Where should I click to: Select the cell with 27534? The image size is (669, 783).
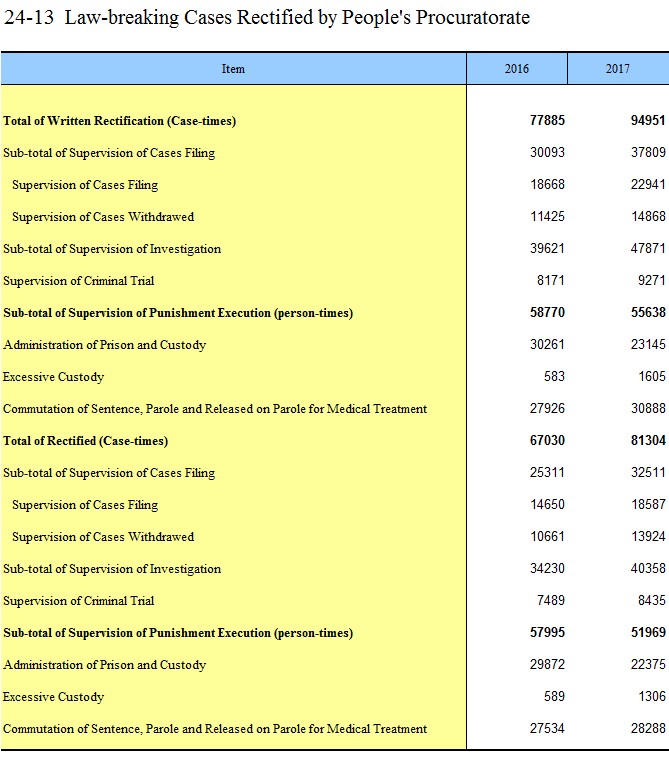point(547,728)
